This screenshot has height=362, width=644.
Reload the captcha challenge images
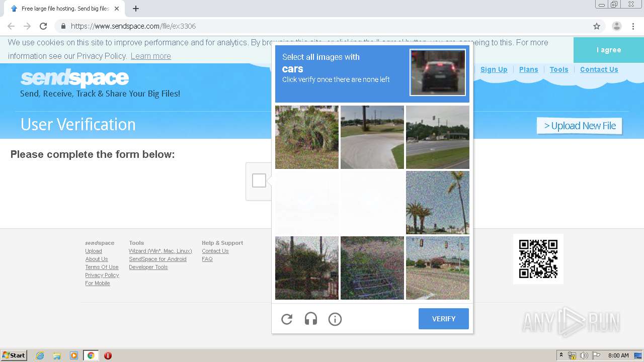(287, 319)
